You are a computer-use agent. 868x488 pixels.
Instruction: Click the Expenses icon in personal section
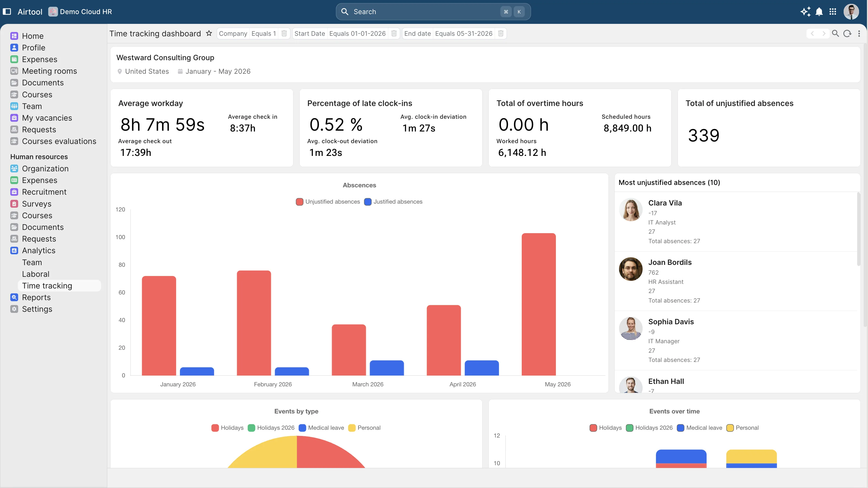[x=14, y=59]
